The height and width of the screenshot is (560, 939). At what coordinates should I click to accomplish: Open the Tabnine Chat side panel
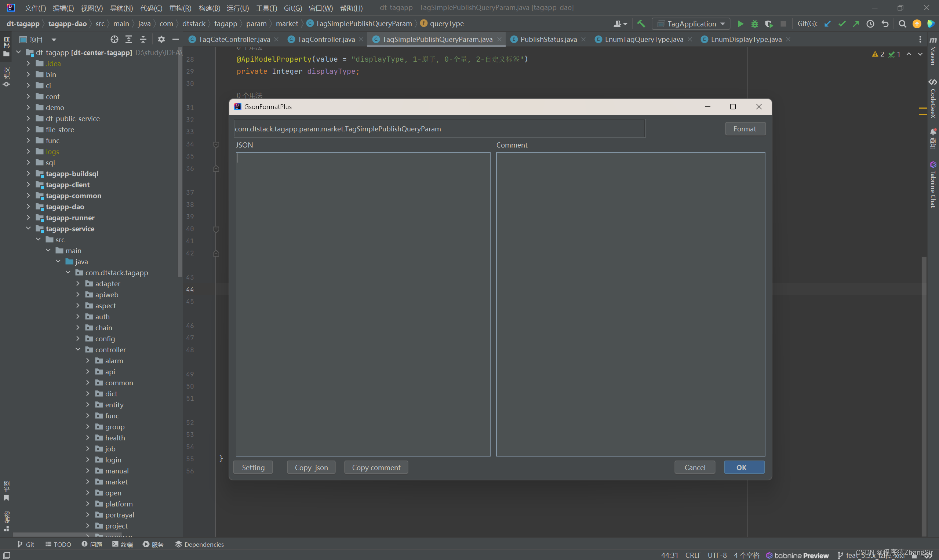(933, 185)
